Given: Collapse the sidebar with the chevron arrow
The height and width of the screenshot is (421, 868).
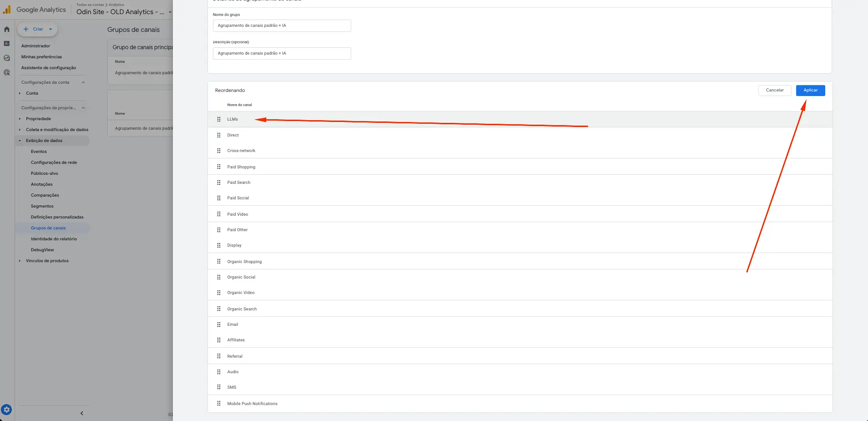Looking at the screenshot, I should click(82, 413).
